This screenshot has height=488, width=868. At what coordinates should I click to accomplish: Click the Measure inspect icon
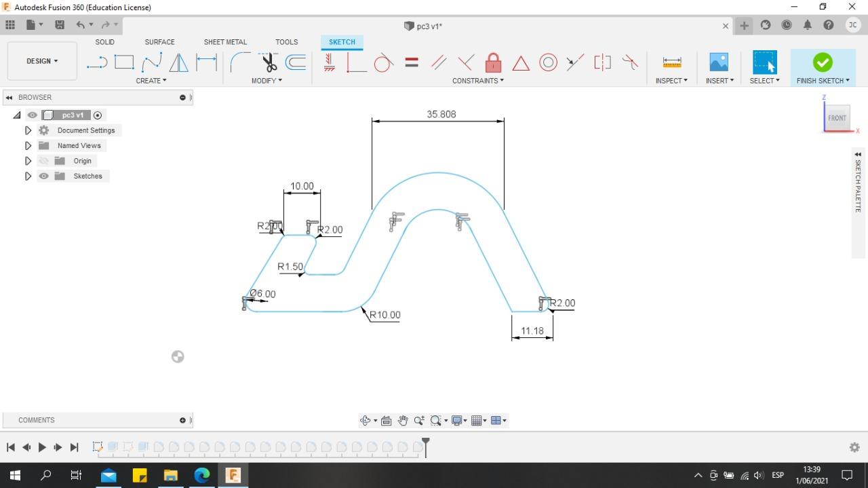[672, 62]
